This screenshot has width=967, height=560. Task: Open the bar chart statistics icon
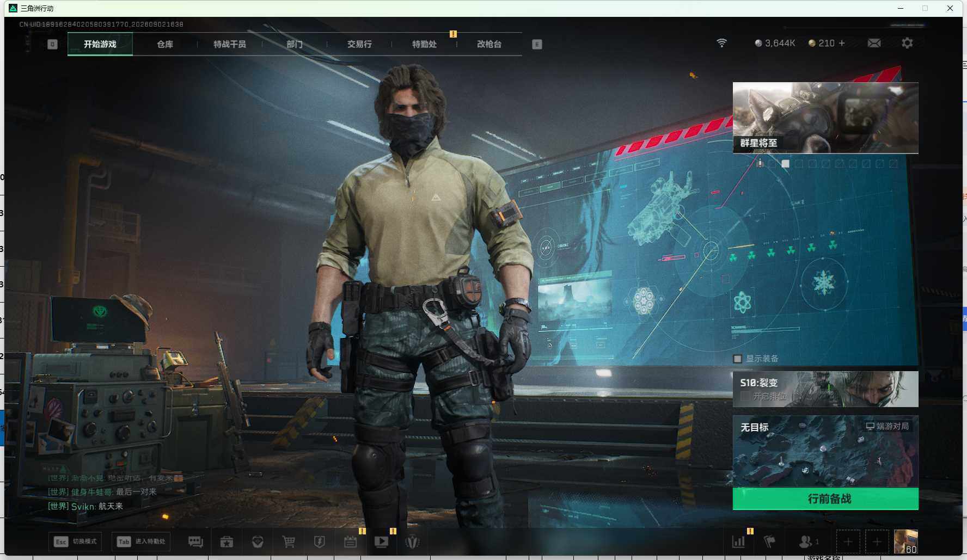coord(738,541)
